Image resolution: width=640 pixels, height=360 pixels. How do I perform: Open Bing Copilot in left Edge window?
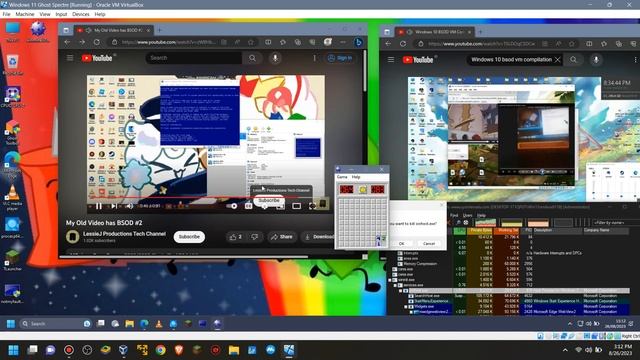pyautogui.click(x=358, y=42)
